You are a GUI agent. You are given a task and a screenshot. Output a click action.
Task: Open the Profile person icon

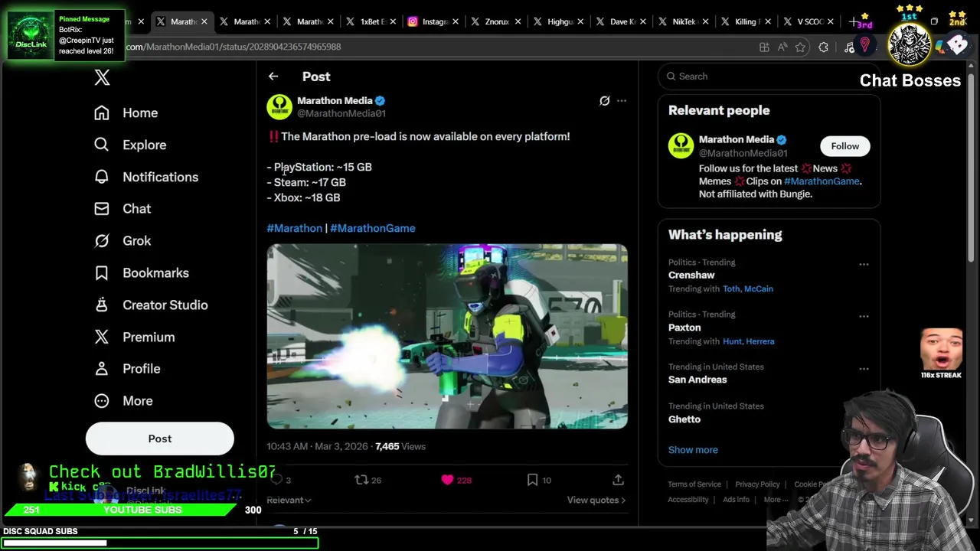102,368
